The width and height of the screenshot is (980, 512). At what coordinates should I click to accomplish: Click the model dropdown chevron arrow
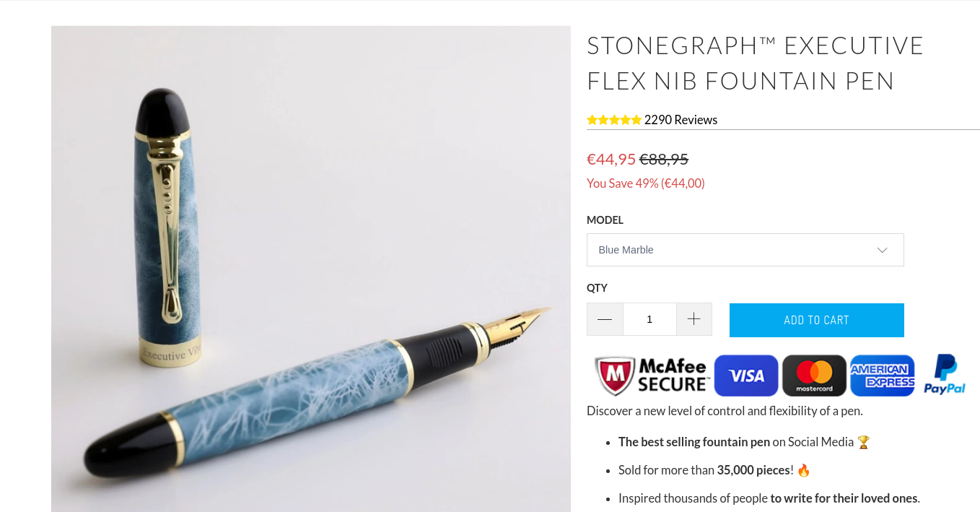pyautogui.click(x=882, y=250)
